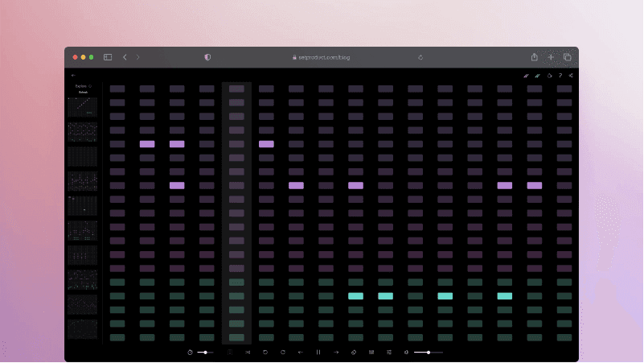644x363 pixels.
Task: Open the settings sliders icon in bottom toolbar
Action: (389, 353)
